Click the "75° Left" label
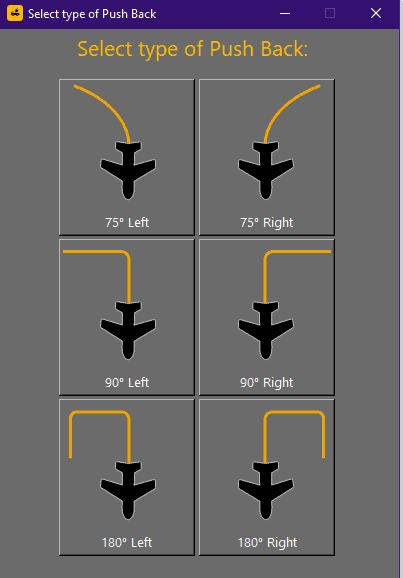 [127, 223]
